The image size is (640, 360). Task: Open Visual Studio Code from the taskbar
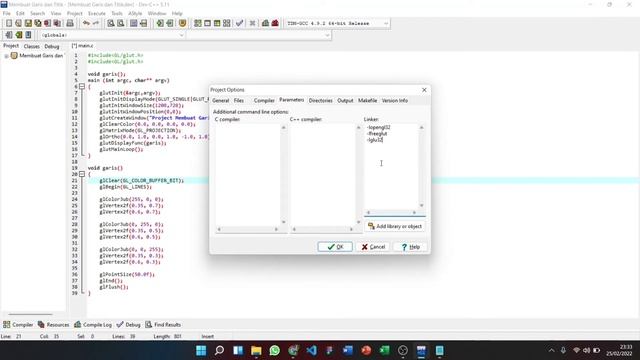(x=311, y=351)
